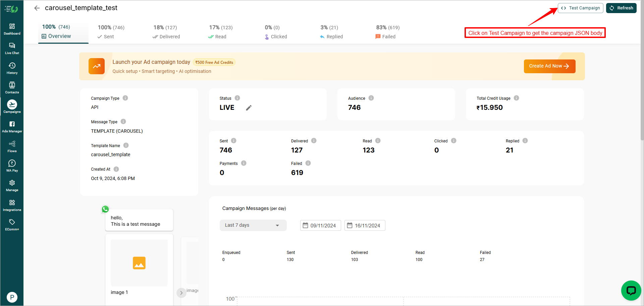Image resolution: width=644 pixels, height=306 pixels.
Task: Show info icon beside Replied count
Action: pyautogui.click(x=525, y=141)
